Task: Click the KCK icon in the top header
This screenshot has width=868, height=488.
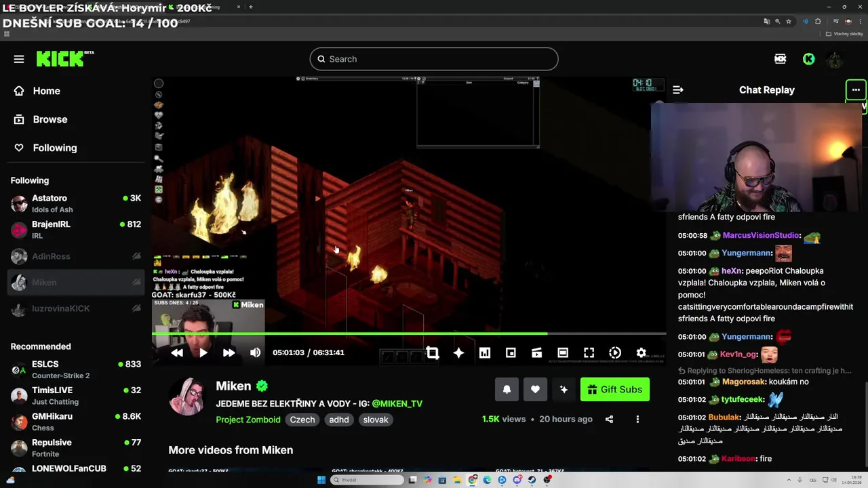Action: pyautogui.click(x=781, y=59)
